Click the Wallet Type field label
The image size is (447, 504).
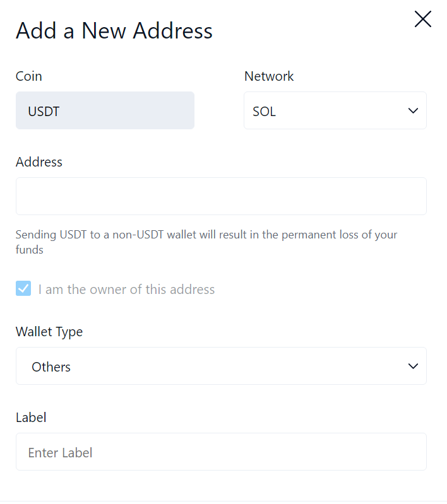pos(49,332)
